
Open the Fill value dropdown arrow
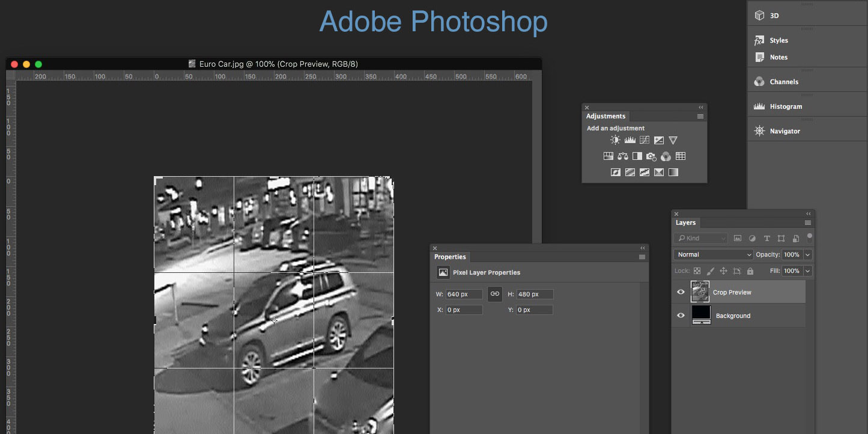pyautogui.click(x=807, y=271)
